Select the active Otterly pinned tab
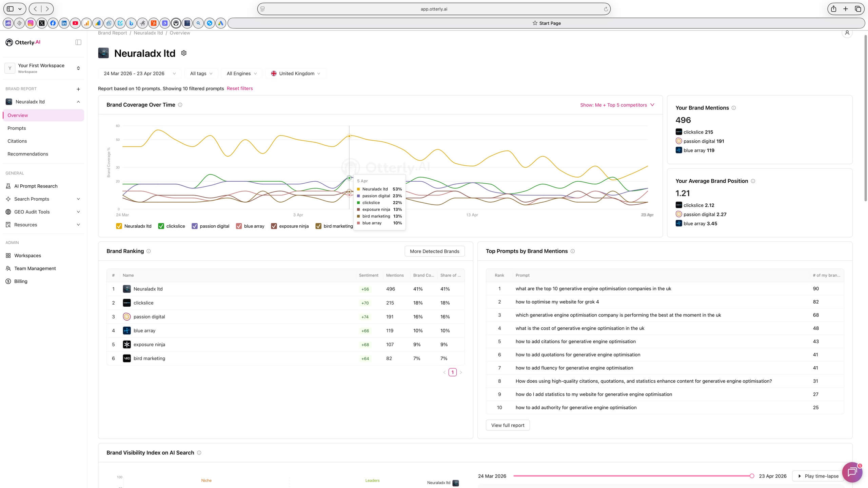This screenshot has height=488, width=868. 176,23
